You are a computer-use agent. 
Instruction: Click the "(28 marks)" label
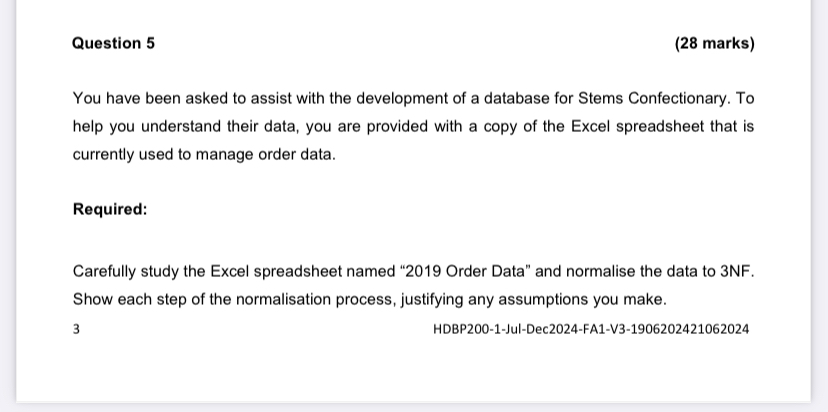714,43
